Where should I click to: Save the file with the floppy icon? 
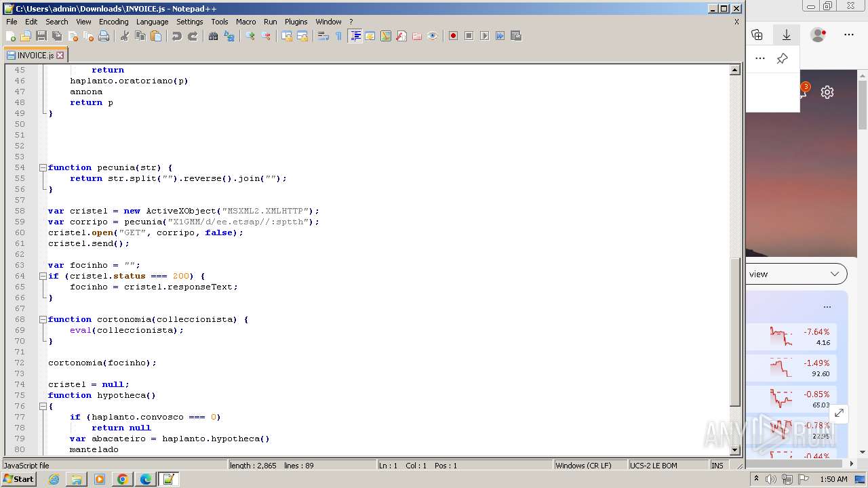(x=41, y=36)
